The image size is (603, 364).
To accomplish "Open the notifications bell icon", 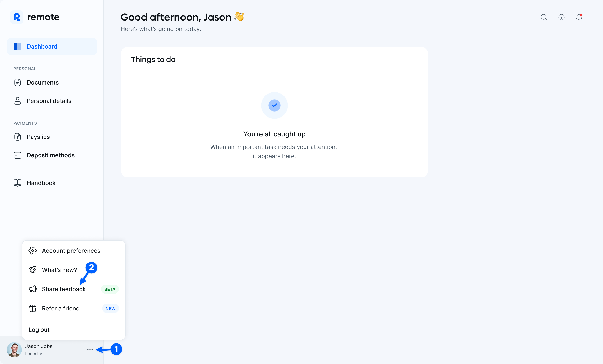I will click(579, 17).
